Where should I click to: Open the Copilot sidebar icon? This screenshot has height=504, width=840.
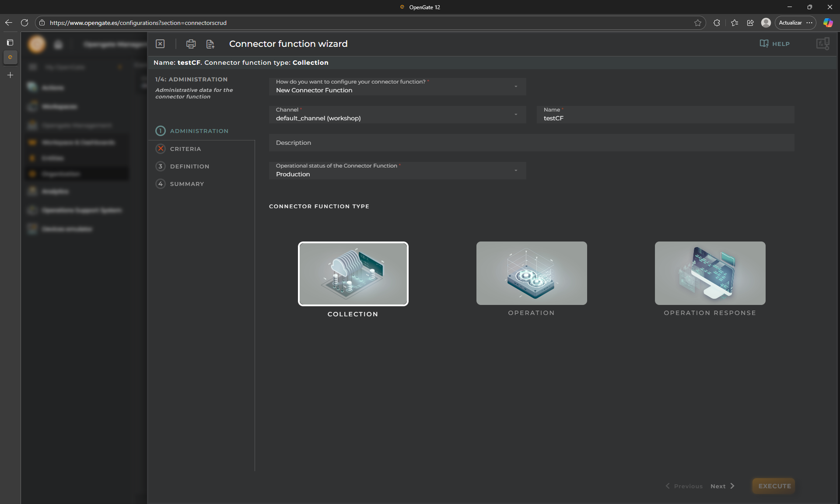(828, 23)
